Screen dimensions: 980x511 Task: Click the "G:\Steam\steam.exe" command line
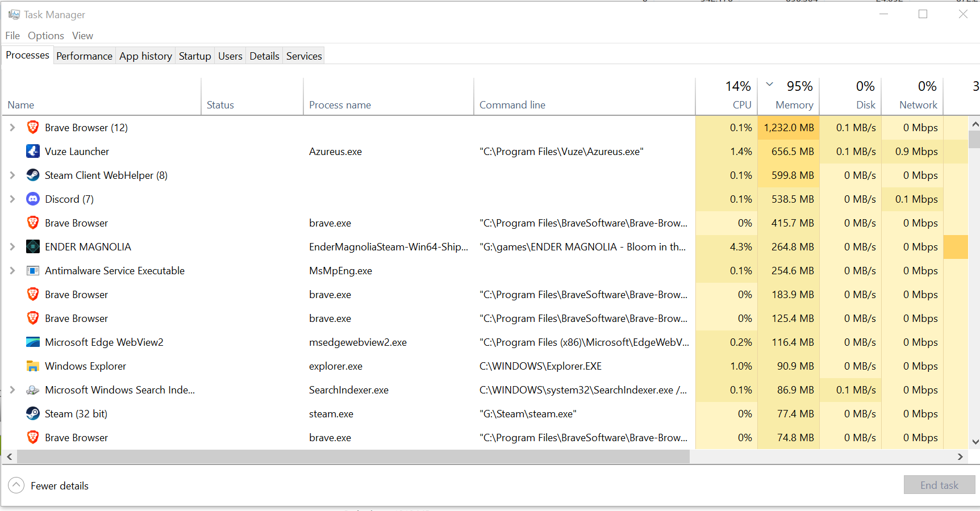tap(528, 414)
